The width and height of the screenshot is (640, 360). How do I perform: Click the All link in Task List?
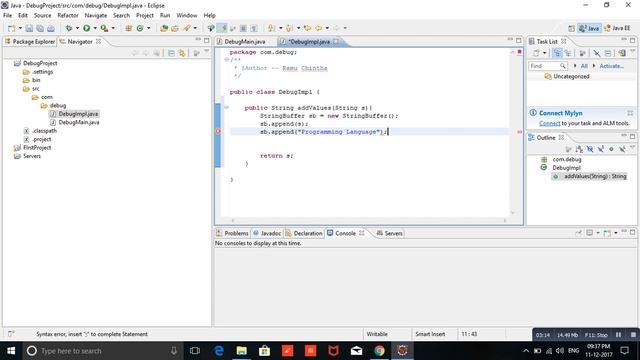point(584,66)
